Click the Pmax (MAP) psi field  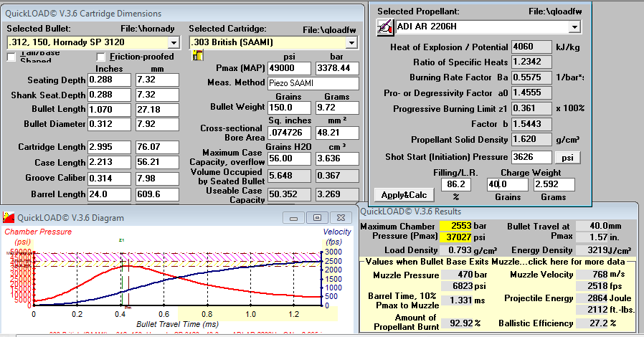(x=290, y=68)
